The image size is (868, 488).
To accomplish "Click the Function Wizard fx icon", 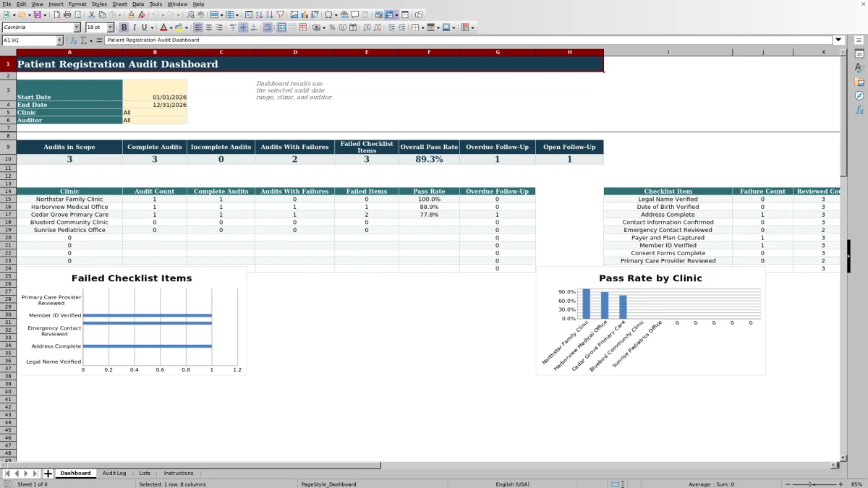I will 74,40.
